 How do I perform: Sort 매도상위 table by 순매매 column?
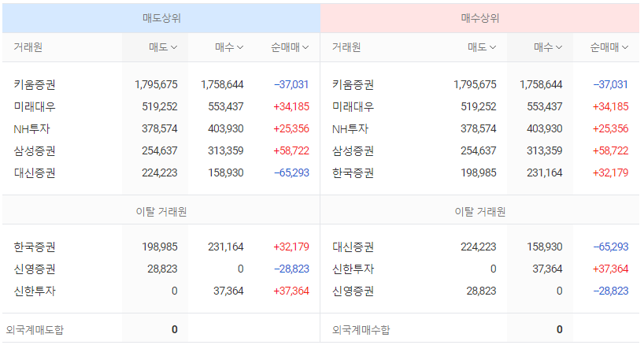coord(290,47)
